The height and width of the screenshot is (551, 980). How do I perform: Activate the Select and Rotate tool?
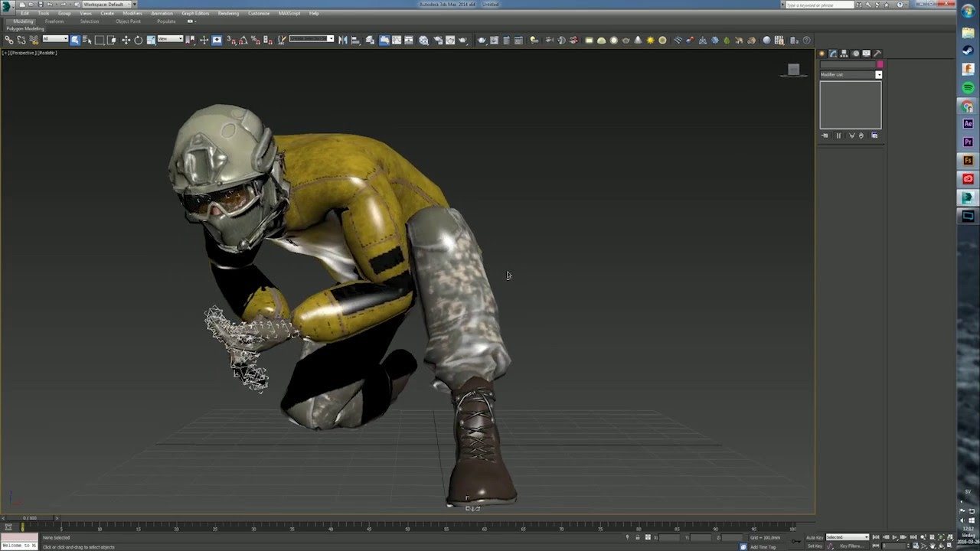point(139,40)
